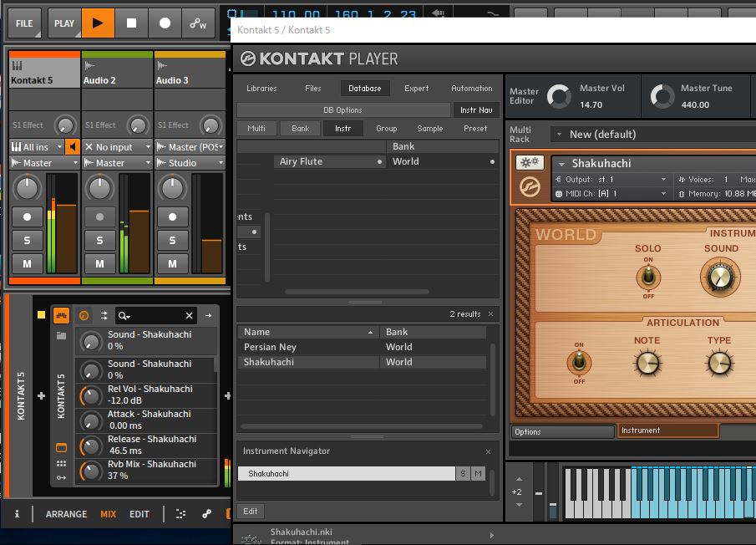This screenshot has height=545, width=756.
Task: Toggle automation write mode button in transport
Action: (198, 23)
